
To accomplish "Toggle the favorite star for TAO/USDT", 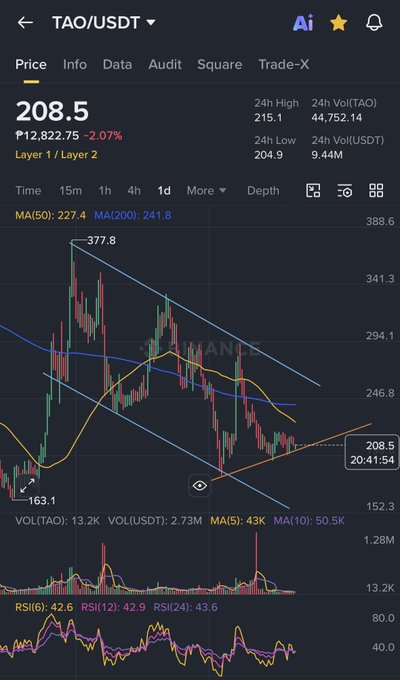I will (338, 23).
